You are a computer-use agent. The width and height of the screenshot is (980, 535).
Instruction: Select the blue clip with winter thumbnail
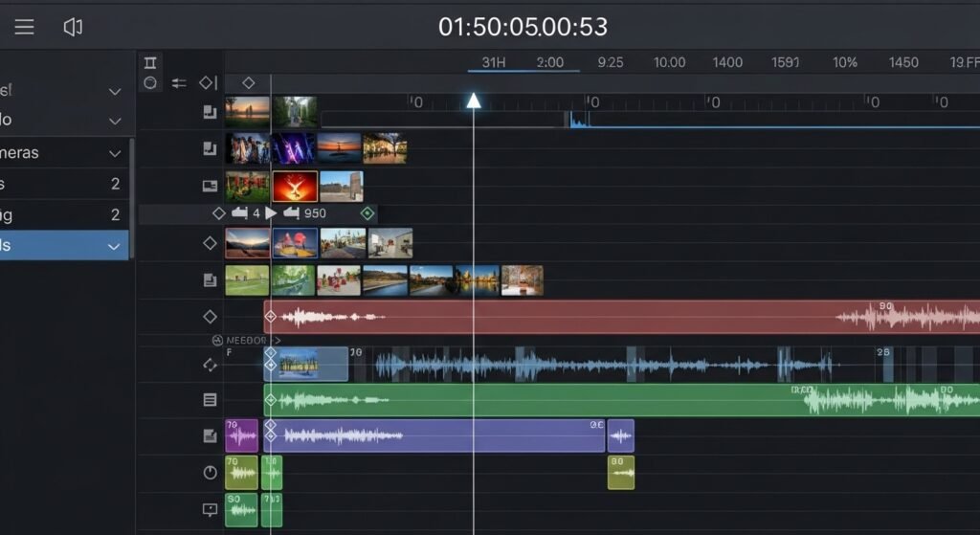pos(306,365)
